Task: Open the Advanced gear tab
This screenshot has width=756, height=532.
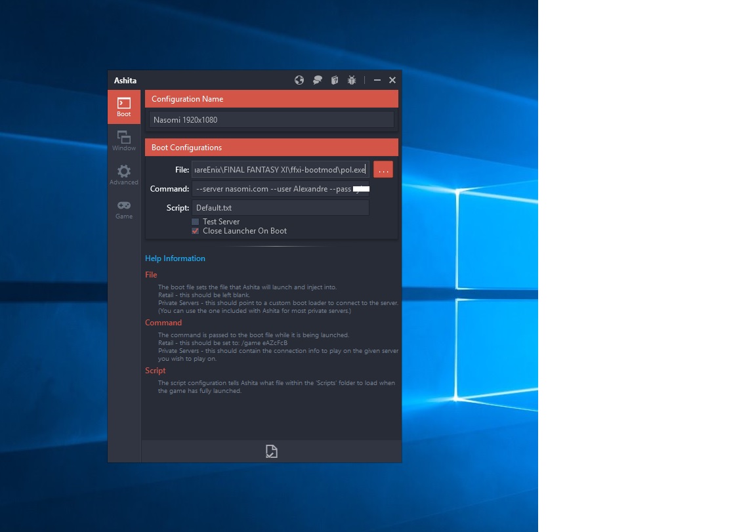Action: (124, 175)
